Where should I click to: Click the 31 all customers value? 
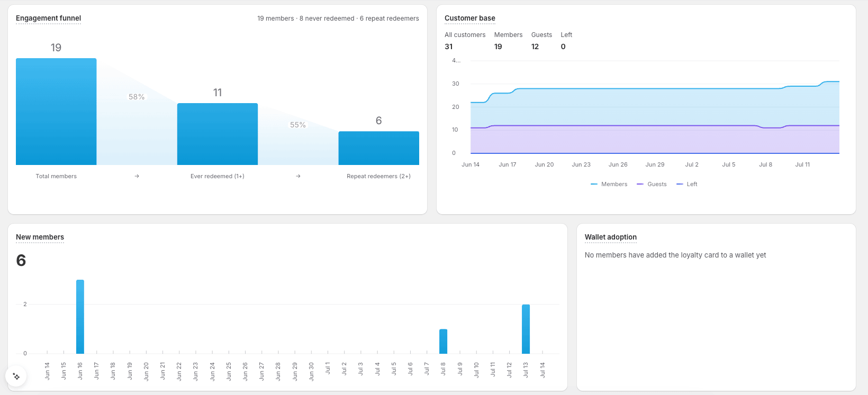[x=449, y=47]
